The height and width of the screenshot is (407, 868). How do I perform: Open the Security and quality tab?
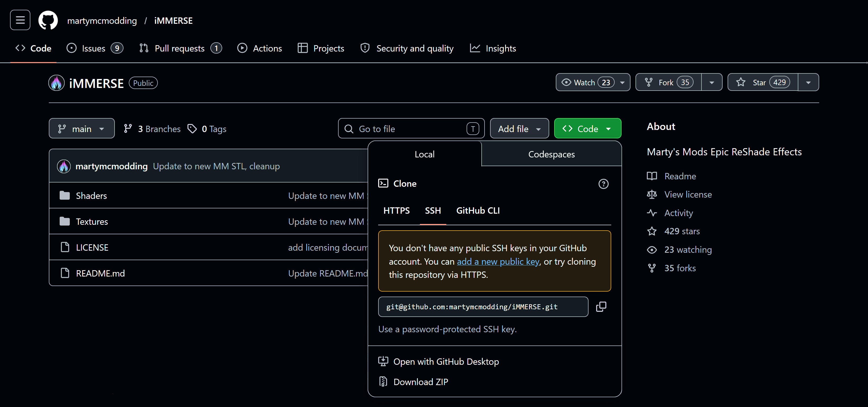pyautogui.click(x=407, y=48)
